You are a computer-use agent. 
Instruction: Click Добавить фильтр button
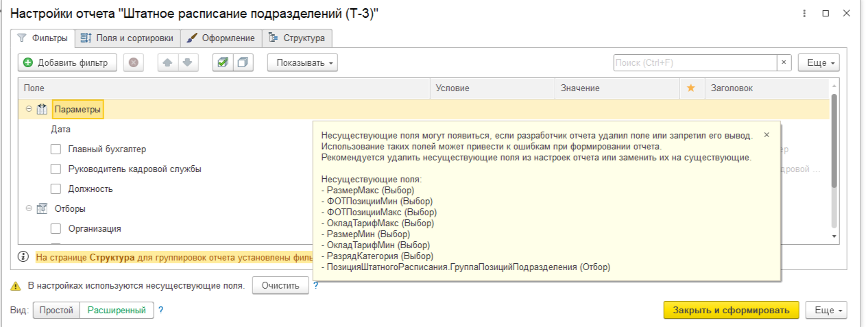pyautogui.click(x=67, y=62)
